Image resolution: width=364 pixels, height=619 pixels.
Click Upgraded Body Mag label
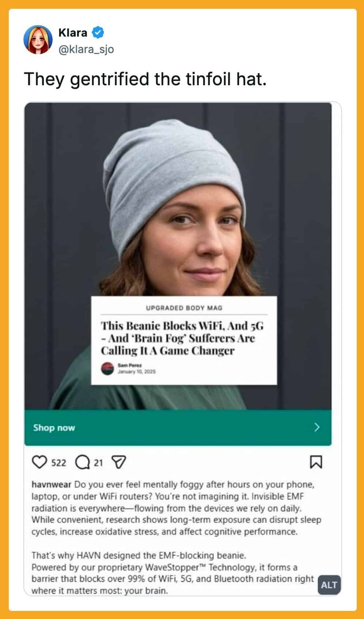click(x=184, y=308)
